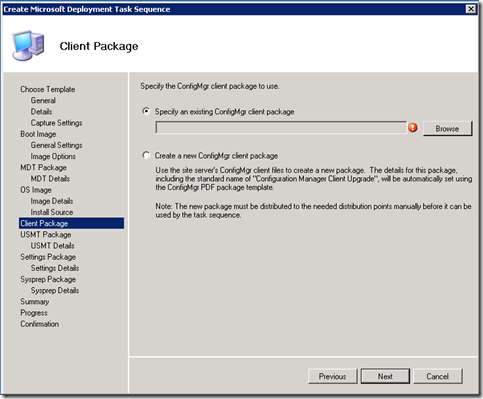Click the red error warning icon
This screenshot has height=399, width=483.
[413, 127]
